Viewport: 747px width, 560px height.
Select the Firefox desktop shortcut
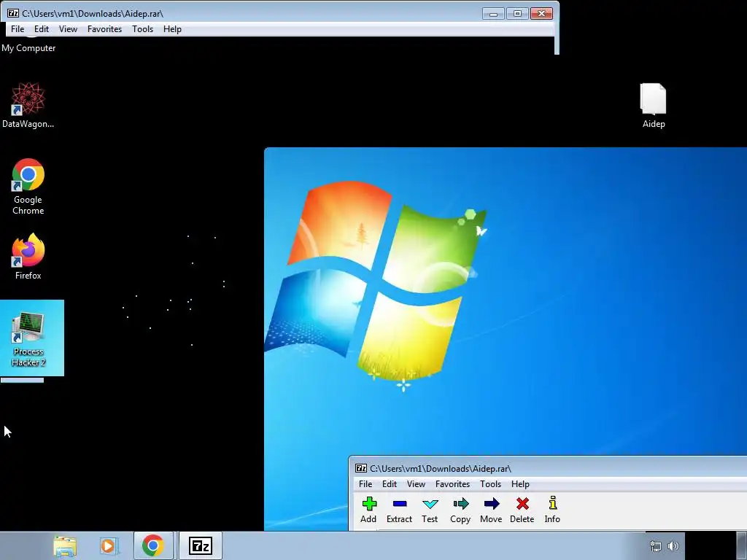coord(28,256)
